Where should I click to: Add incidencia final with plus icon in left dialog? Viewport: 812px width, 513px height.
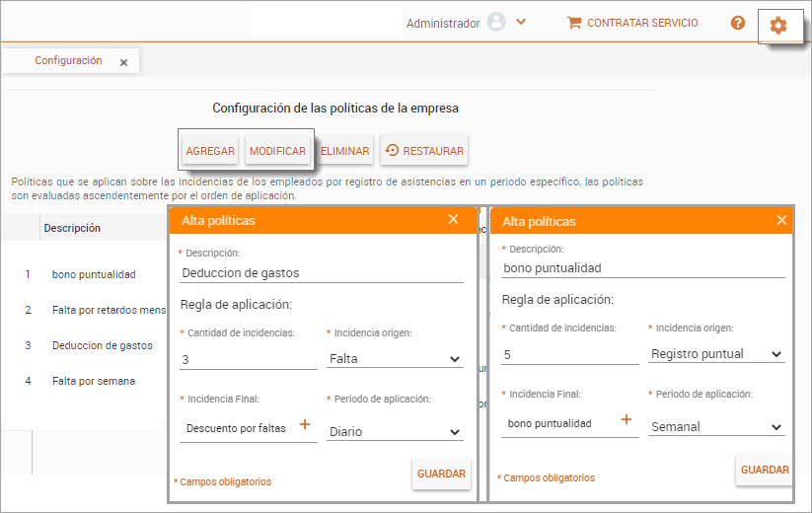tap(305, 424)
